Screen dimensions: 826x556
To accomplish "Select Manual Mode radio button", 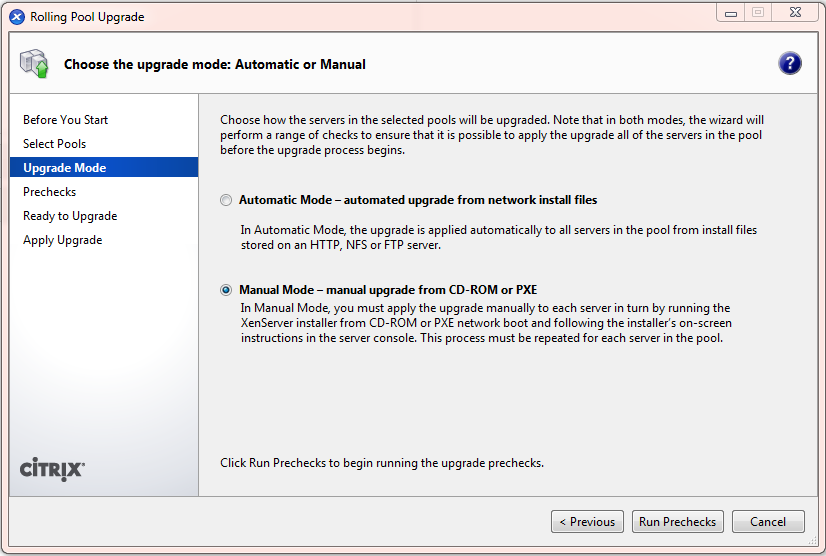I will (226, 290).
